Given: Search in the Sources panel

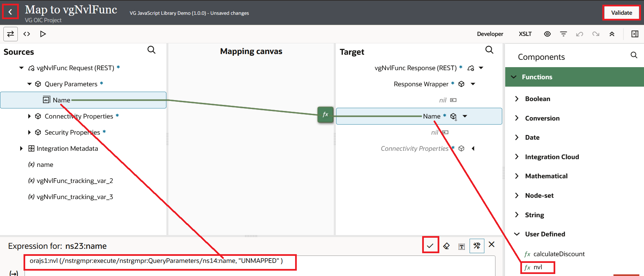Looking at the screenshot, I should (x=152, y=50).
